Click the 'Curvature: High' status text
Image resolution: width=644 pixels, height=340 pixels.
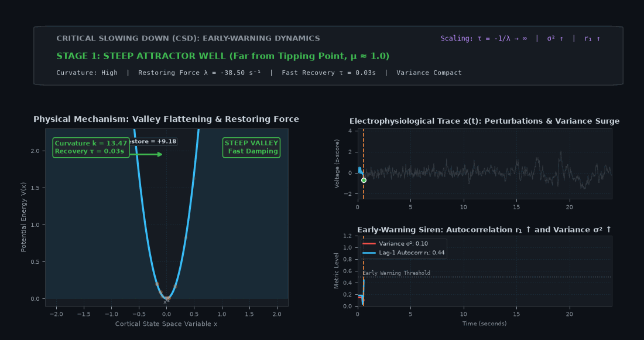pos(87,73)
